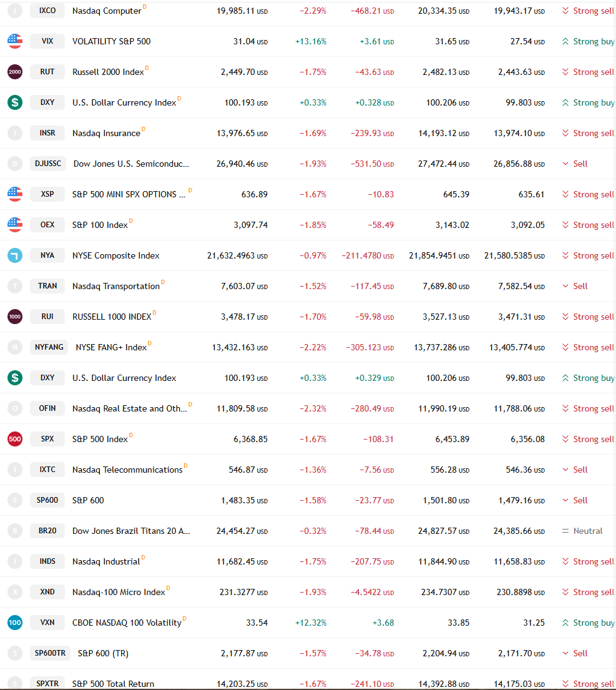Click the price 21,632.4963 USD

pos(237,255)
